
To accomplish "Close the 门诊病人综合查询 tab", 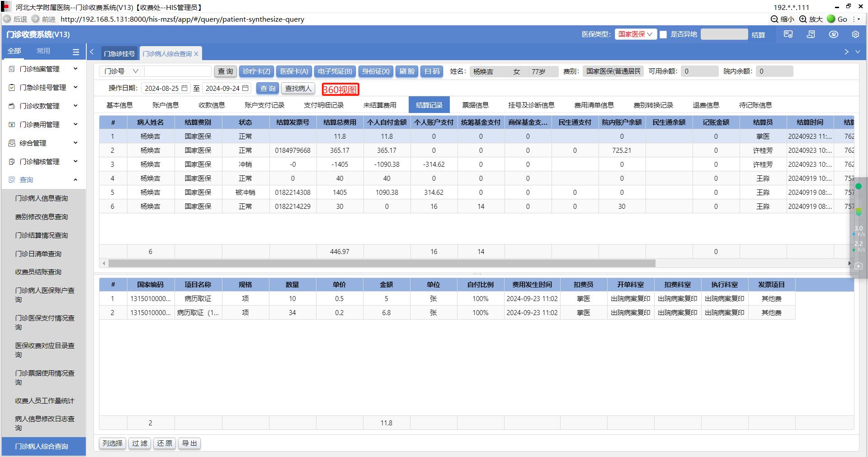I will (x=196, y=54).
